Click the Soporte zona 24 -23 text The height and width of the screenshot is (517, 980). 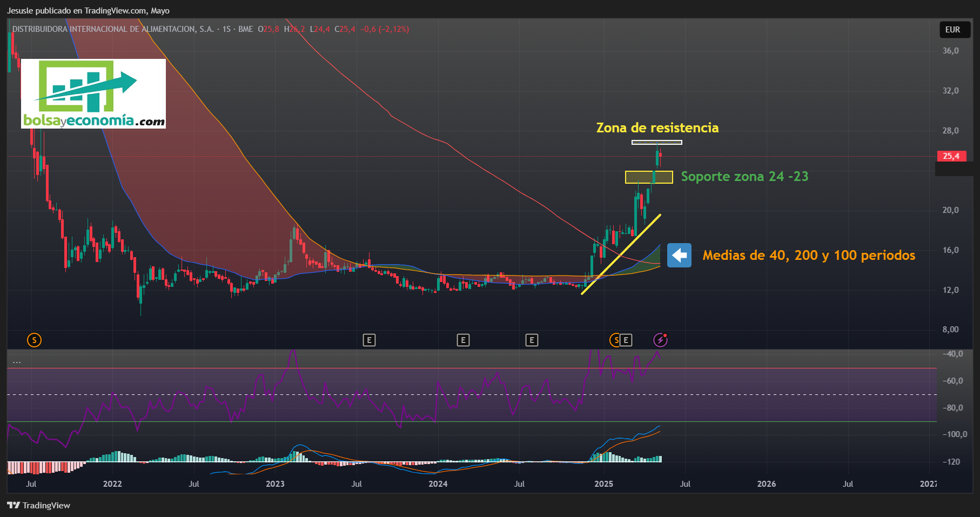pyautogui.click(x=744, y=176)
